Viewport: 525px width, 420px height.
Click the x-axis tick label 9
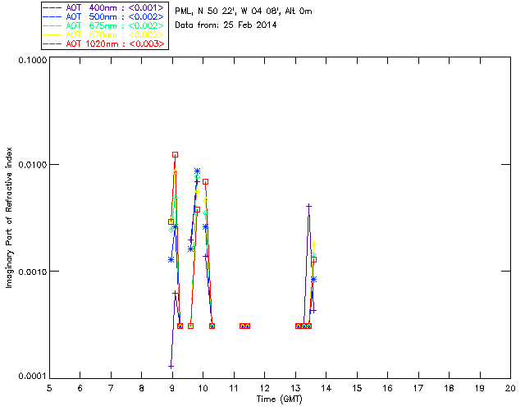click(x=172, y=388)
